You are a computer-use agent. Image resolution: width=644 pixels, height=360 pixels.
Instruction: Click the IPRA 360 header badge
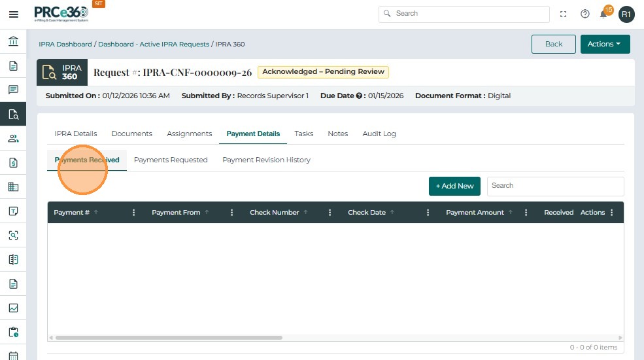62,73
